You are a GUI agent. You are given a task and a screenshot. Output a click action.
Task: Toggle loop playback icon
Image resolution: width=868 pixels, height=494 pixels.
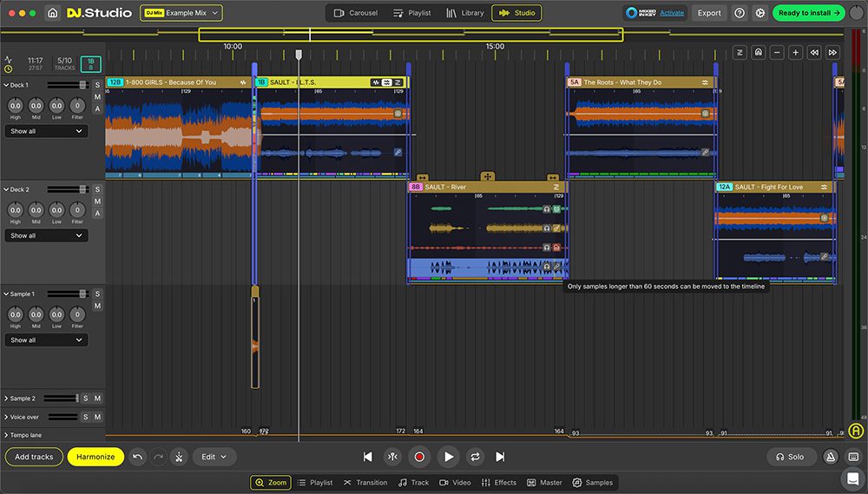475,457
